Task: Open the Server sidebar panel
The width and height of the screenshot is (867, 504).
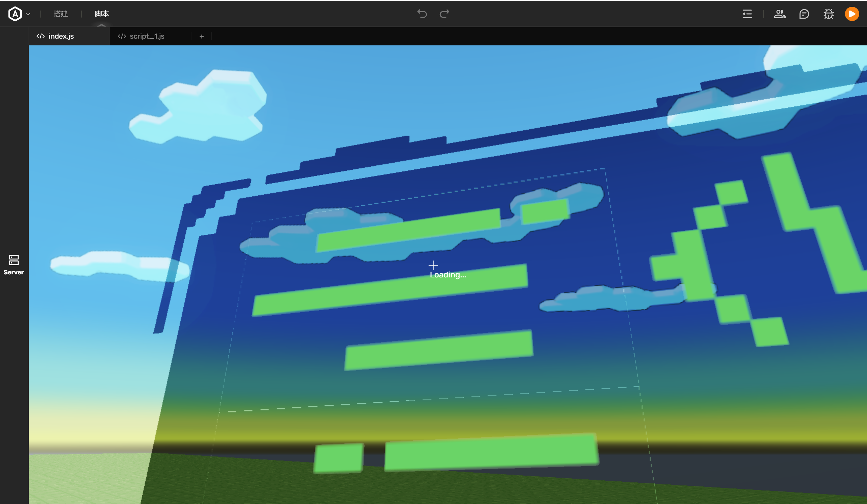Action: [14, 265]
